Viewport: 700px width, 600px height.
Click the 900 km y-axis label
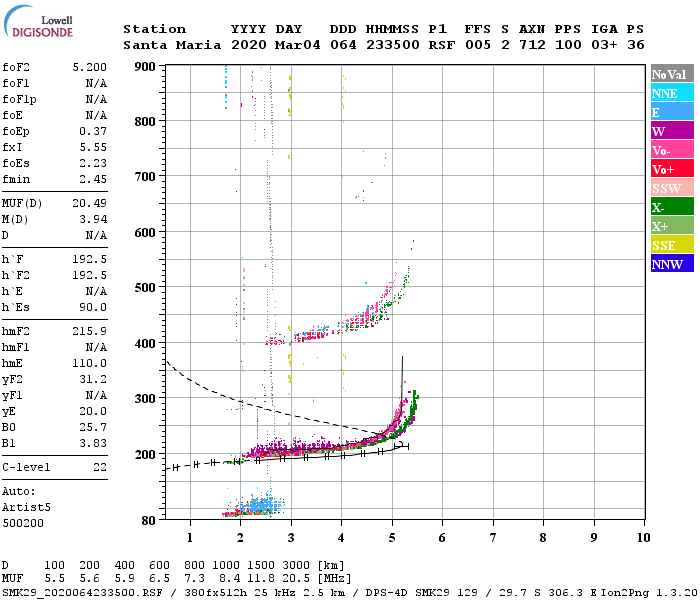tap(145, 67)
